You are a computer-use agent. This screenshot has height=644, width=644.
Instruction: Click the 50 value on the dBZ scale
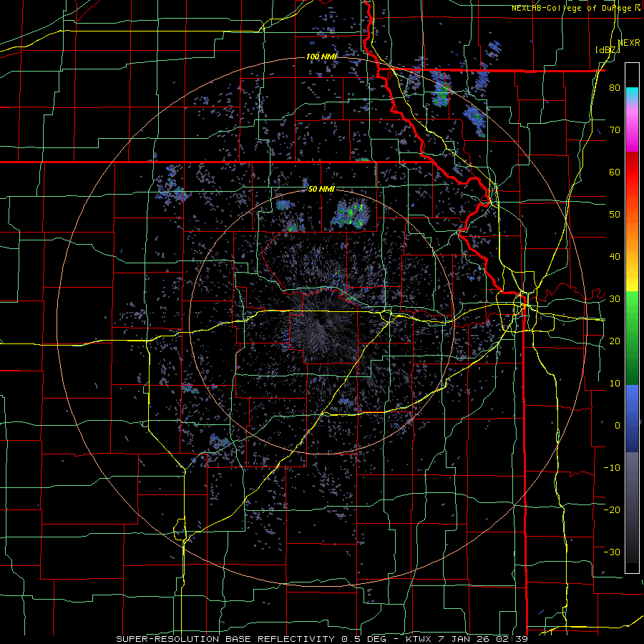[615, 215]
